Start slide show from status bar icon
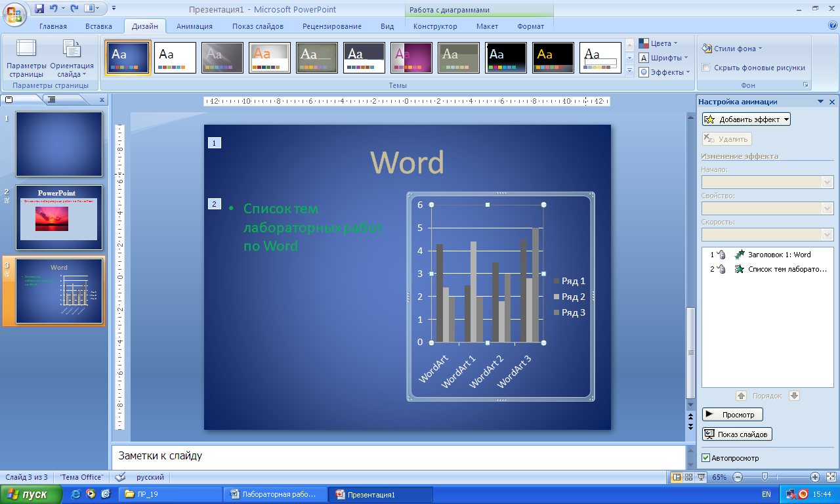Image resolution: width=840 pixels, height=504 pixels. [701, 477]
